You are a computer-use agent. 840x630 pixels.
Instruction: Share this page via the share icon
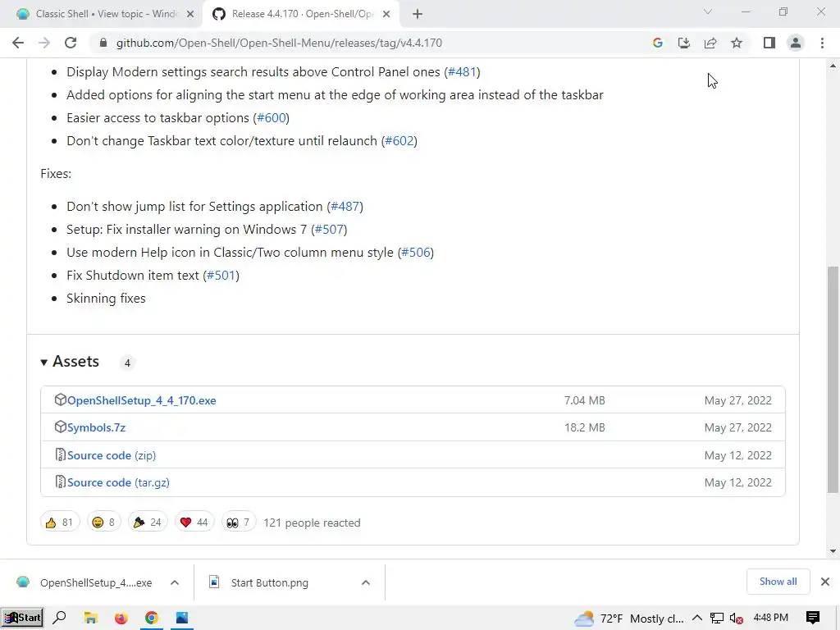point(710,43)
